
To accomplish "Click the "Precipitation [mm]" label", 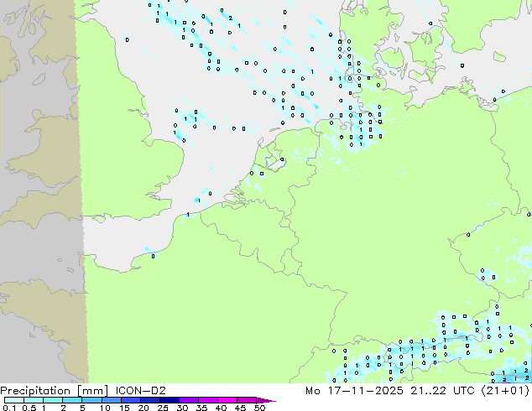I will [x=55, y=391].
